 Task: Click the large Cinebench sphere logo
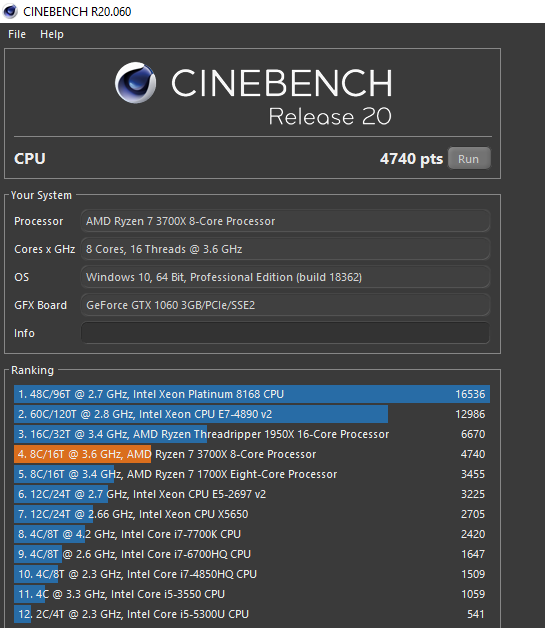(x=135, y=83)
